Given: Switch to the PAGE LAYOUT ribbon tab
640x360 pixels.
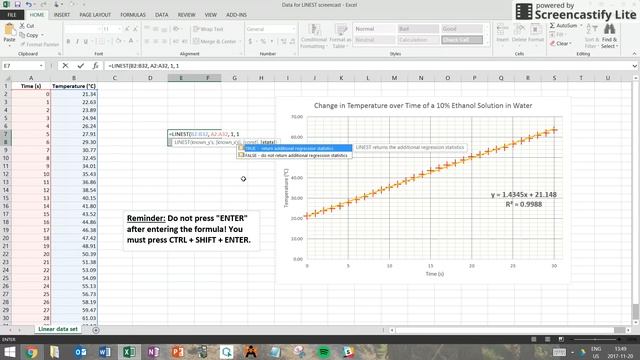Looking at the screenshot, I should click(x=95, y=15).
